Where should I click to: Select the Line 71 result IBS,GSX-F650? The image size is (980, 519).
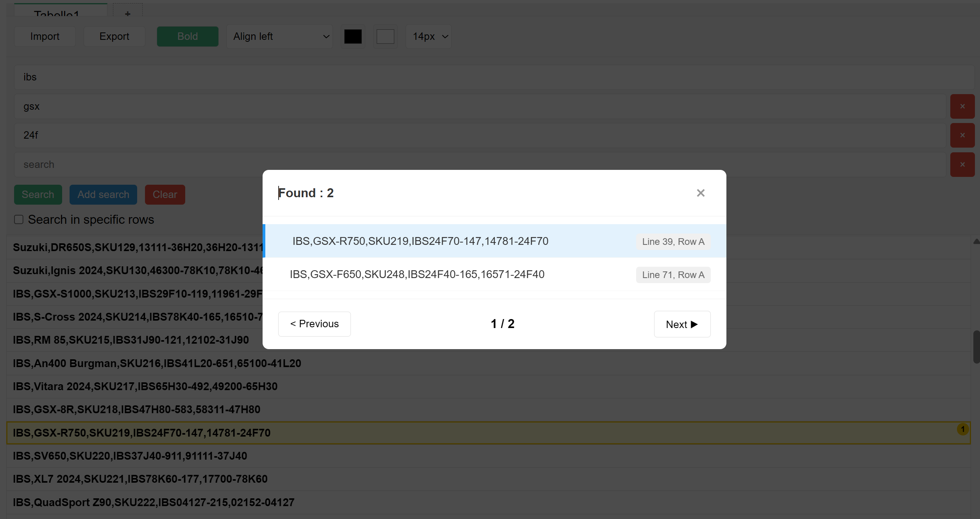417,274
